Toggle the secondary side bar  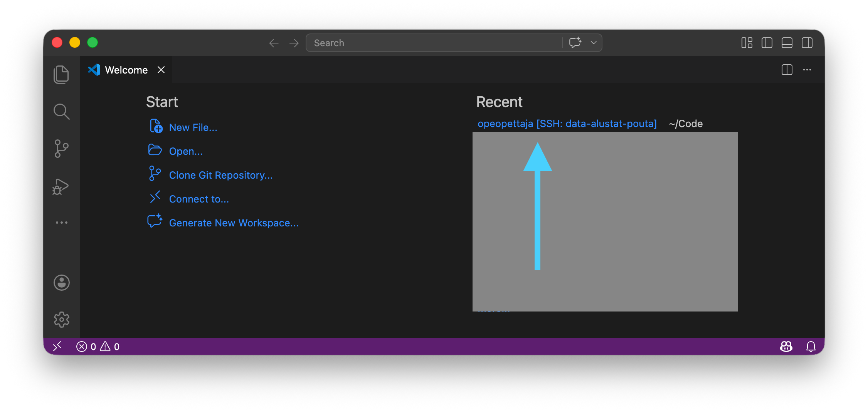tap(807, 43)
